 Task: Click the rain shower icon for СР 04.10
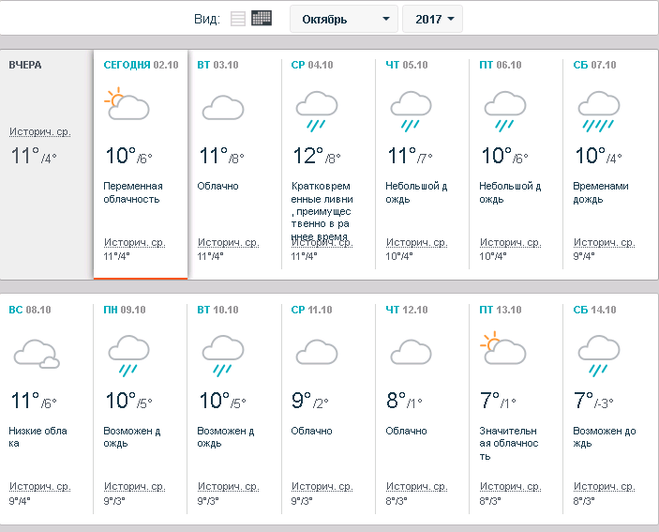tap(316, 110)
